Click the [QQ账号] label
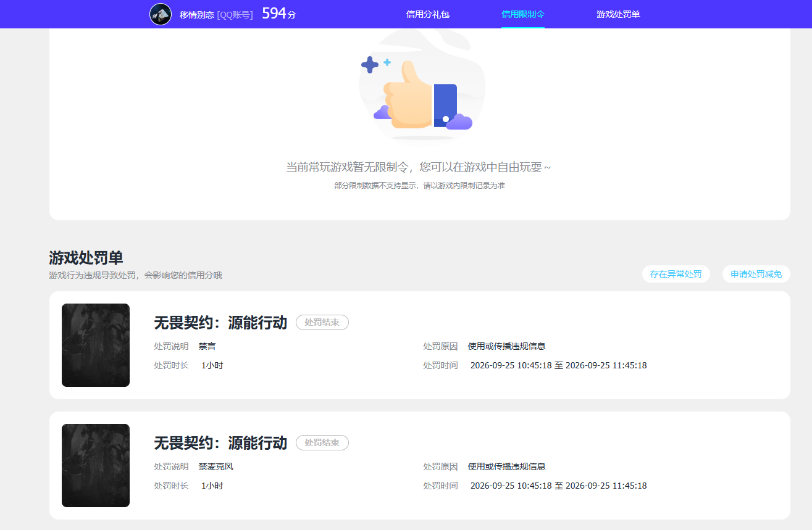The width and height of the screenshot is (812, 530). click(x=235, y=14)
